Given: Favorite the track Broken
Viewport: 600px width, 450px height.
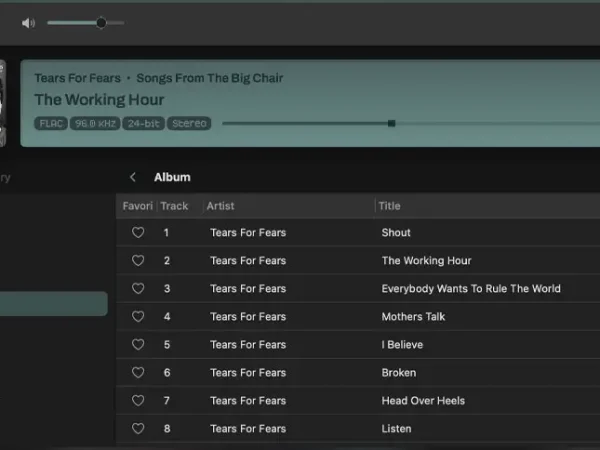Looking at the screenshot, I should click(138, 372).
